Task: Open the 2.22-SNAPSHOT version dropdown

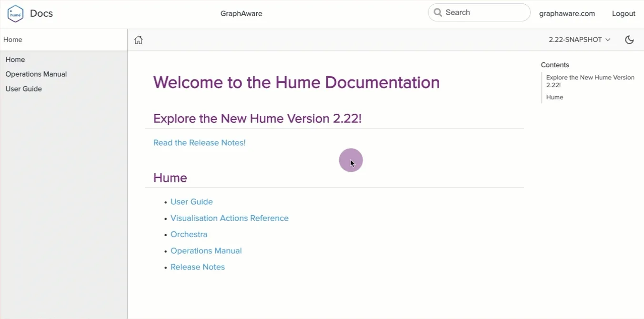Action: pyautogui.click(x=579, y=40)
